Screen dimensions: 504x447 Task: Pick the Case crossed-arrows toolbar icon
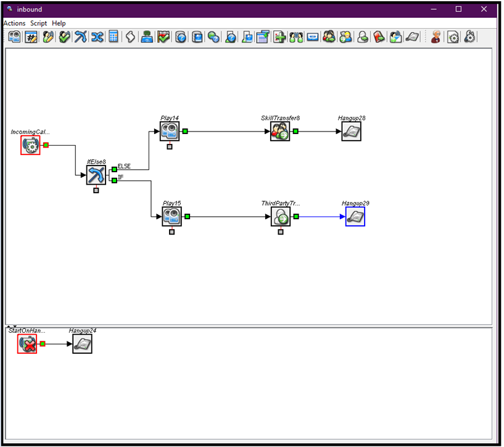pyautogui.click(x=97, y=37)
